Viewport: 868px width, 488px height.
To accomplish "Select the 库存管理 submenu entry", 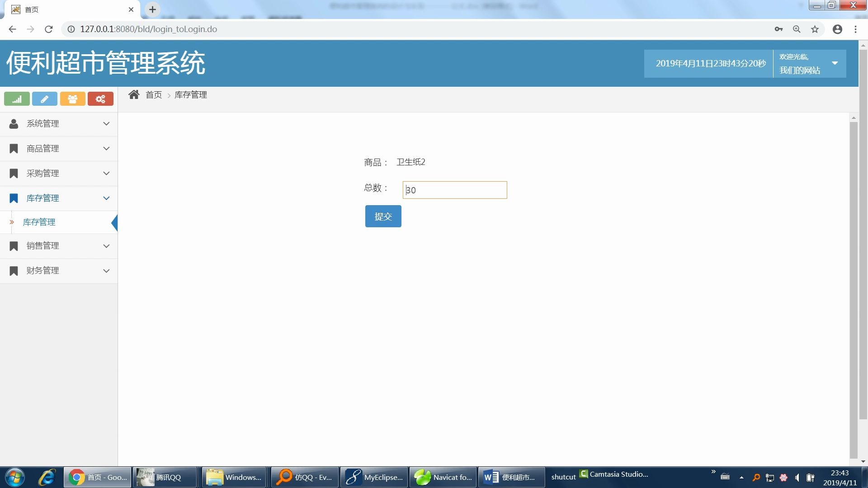I will (x=59, y=222).
